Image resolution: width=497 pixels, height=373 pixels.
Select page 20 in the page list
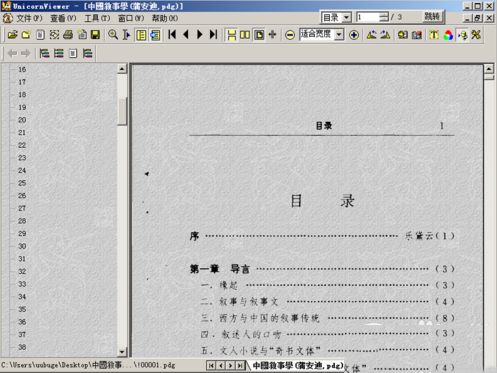click(x=22, y=120)
